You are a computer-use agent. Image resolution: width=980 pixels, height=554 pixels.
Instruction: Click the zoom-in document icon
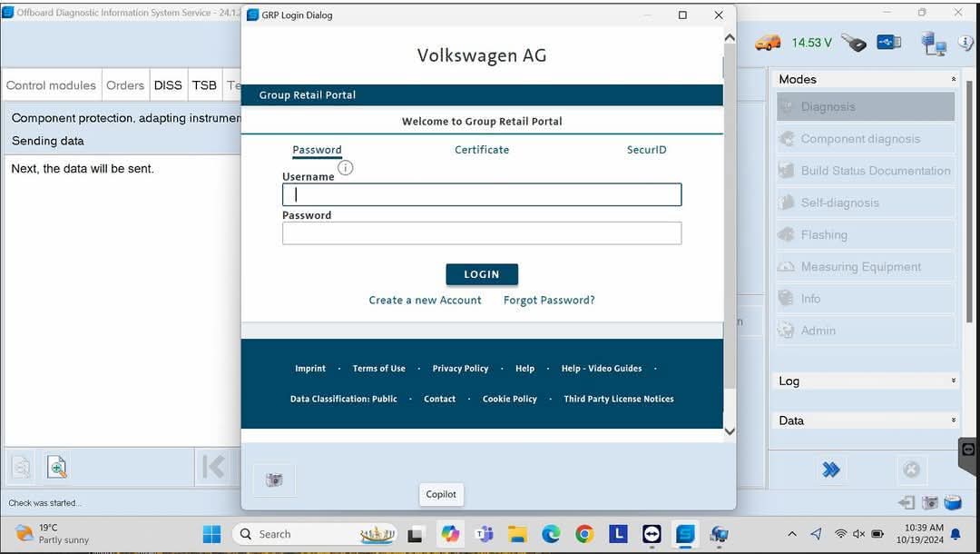click(x=56, y=468)
